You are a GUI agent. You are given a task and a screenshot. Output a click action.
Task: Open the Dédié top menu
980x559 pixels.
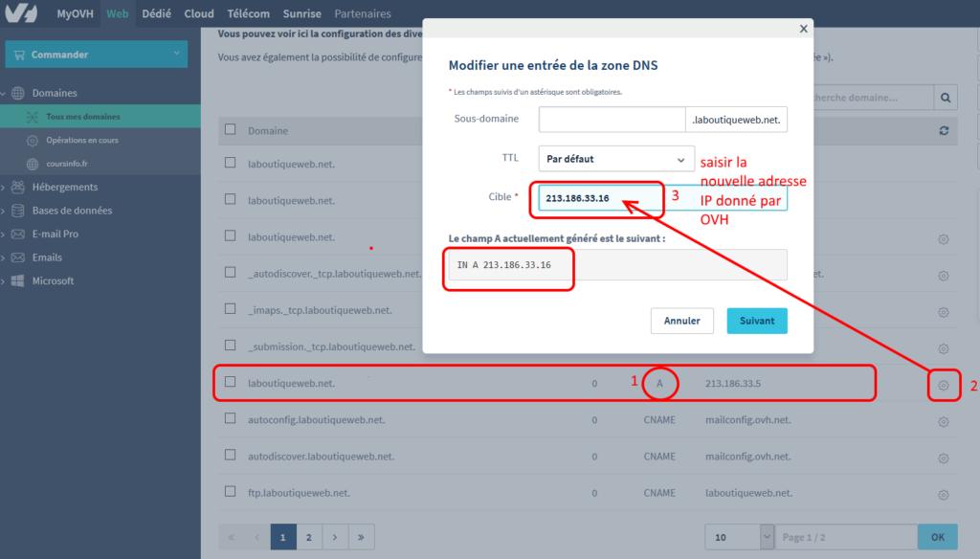[156, 13]
